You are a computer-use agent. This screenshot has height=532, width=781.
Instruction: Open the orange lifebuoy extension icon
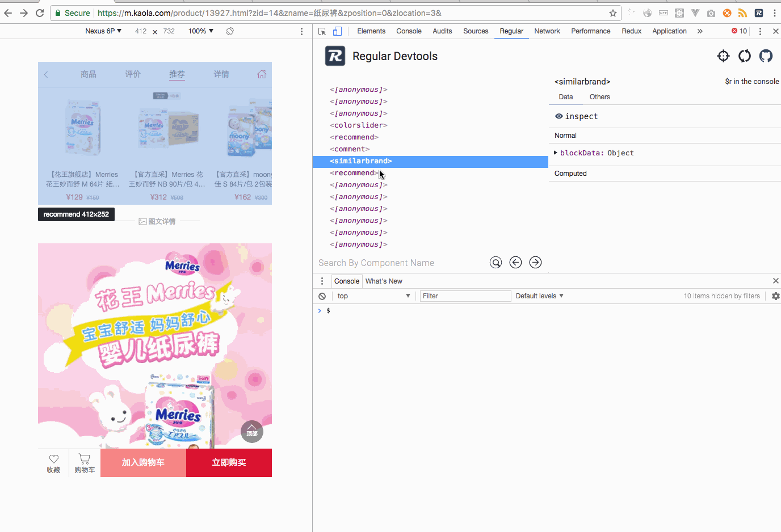[x=727, y=13]
